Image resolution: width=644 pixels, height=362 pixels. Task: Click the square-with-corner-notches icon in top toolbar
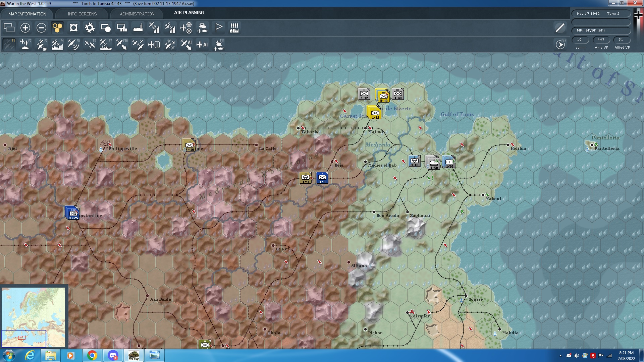pos(73,28)
